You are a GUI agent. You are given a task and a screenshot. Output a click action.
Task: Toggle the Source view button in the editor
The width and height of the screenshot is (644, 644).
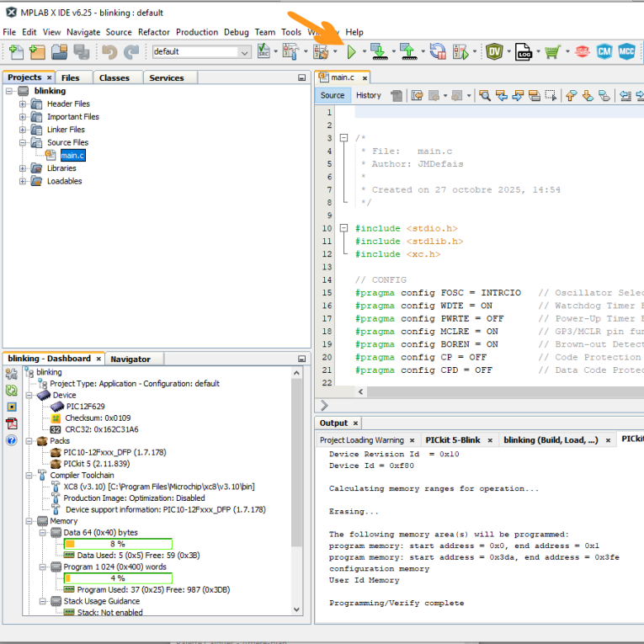[x=333, y=95]
